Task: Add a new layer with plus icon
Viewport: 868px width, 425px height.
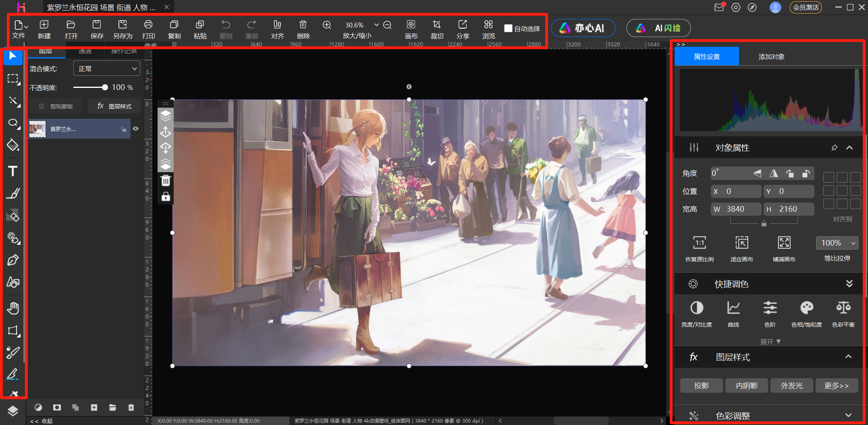Action: click(x=94, y=408)
